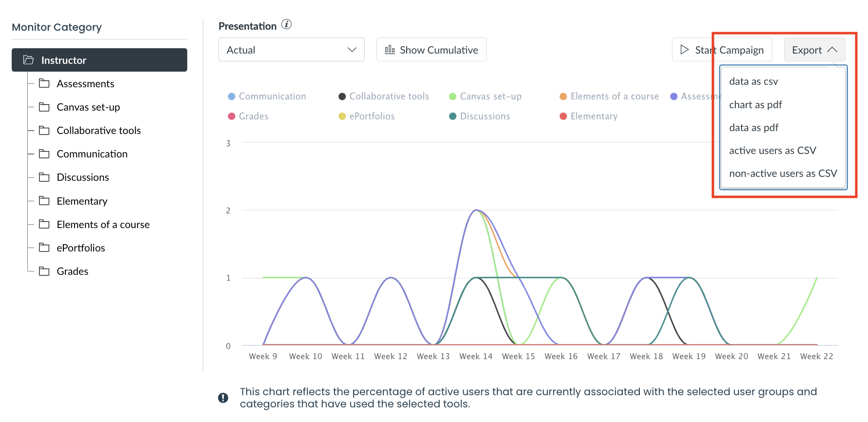
Task: Open the Actual presentation dropdown
Action: pyautogui.click(x=291, y=50)
